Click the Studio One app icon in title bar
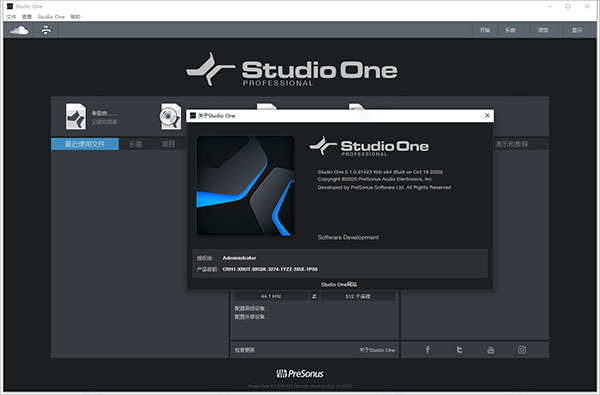This screenshot has height=395, width=600. coord(10,6)
